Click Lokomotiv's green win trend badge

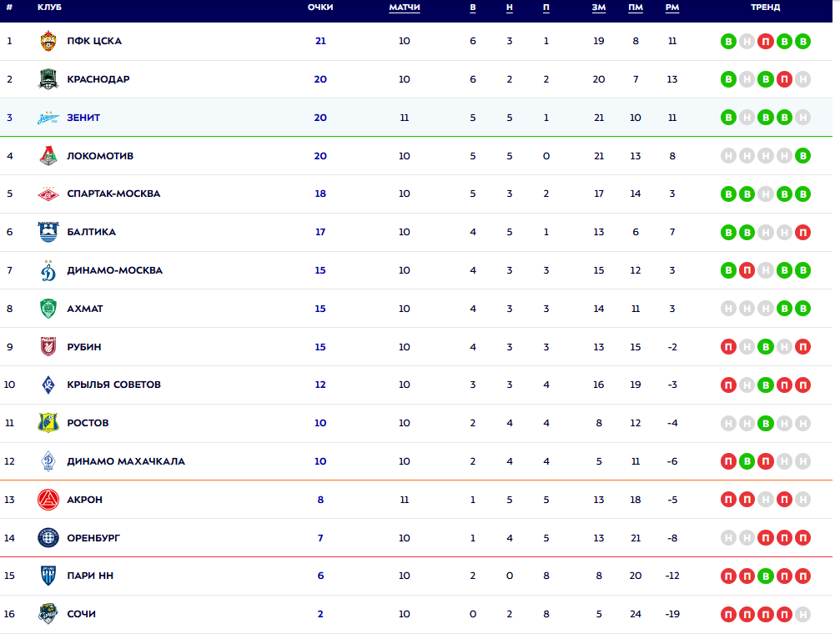(802, 156)
